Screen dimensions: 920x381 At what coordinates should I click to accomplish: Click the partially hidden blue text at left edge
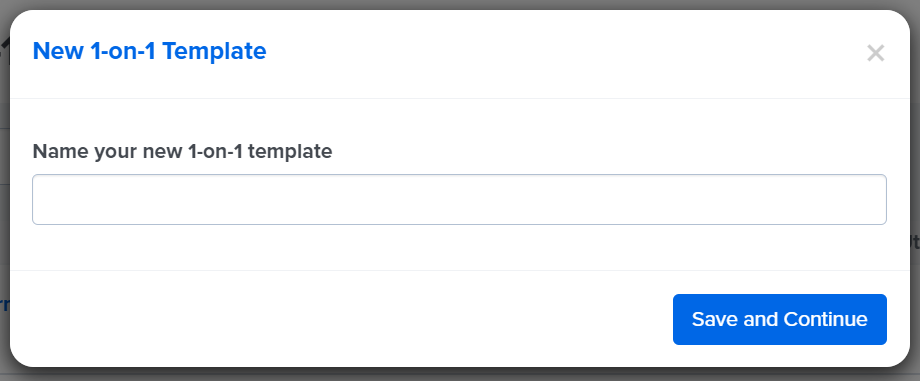tap(4, 305)
